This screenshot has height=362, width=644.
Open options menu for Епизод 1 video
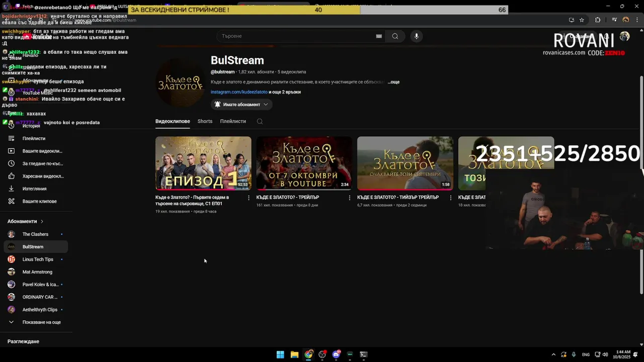pos(249,198)
